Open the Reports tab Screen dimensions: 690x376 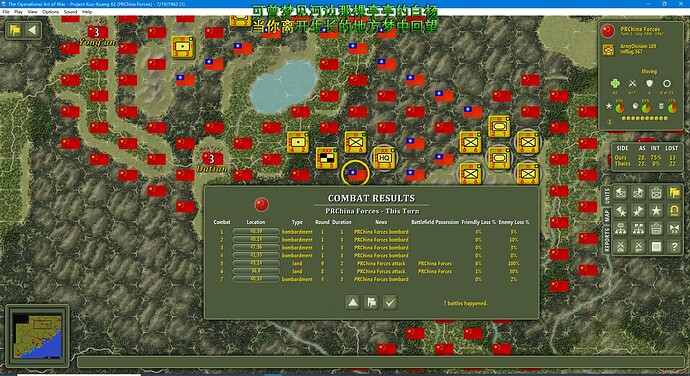point(607,240)
